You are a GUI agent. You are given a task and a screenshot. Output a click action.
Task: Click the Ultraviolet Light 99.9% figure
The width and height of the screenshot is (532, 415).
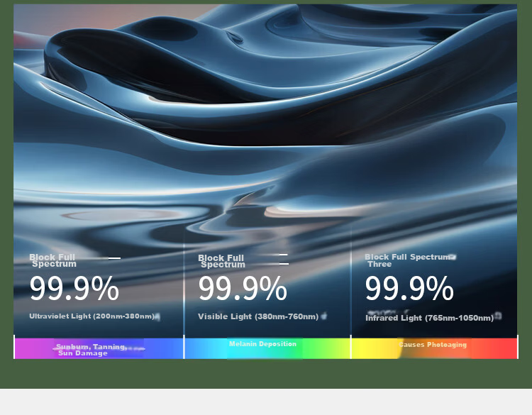[74, 288]
